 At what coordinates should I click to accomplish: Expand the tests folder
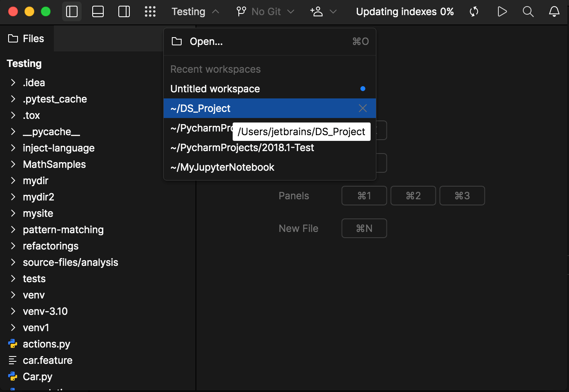click(x=13, y=278)
